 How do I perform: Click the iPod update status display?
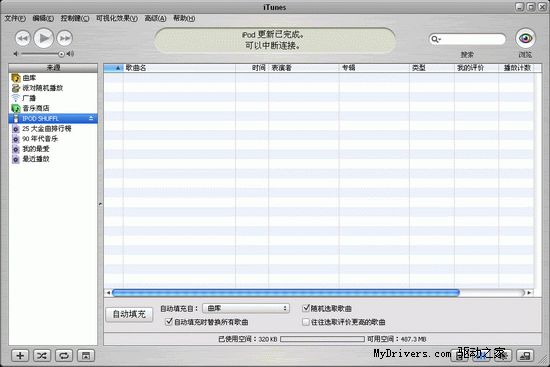[275, 40]
